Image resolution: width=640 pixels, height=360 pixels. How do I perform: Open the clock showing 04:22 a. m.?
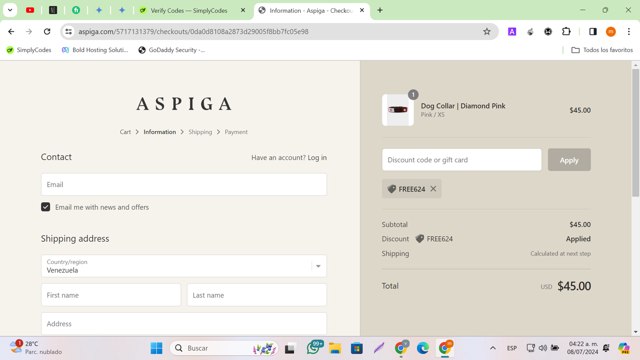tap(582, 348)
